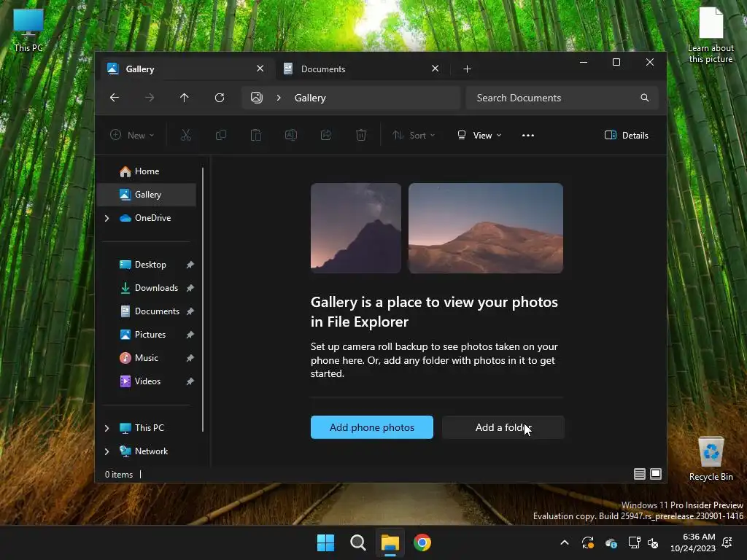747x560 pixels.
Task: Open Music quick access folder
Action: pos(146,358)
